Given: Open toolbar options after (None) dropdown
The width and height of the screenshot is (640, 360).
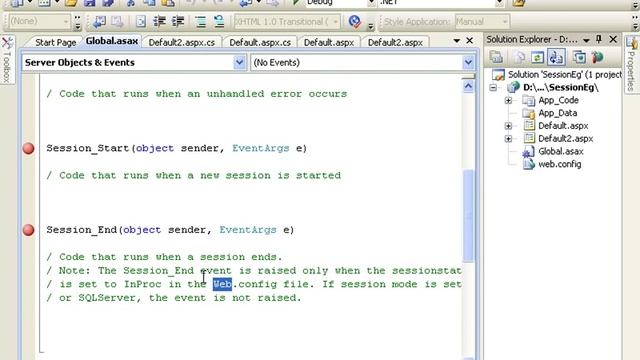Looking at the screenshot, I should [78, 22].
